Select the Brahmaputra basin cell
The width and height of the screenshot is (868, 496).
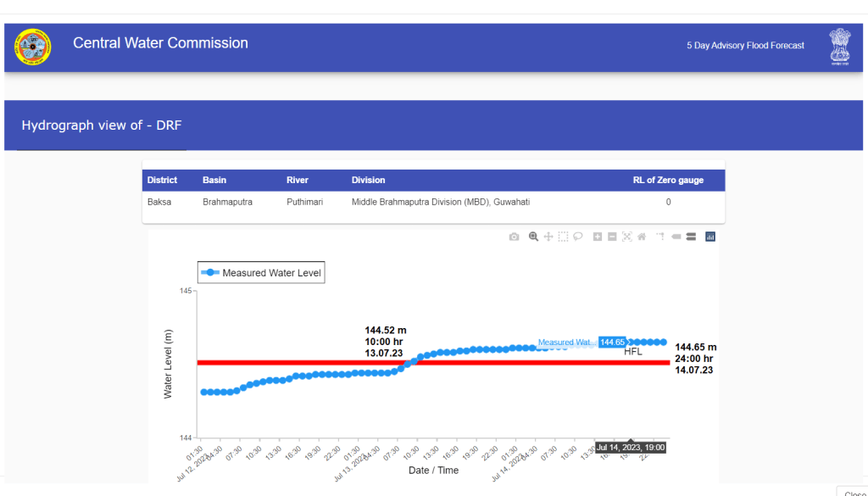[x=227, y=203]
